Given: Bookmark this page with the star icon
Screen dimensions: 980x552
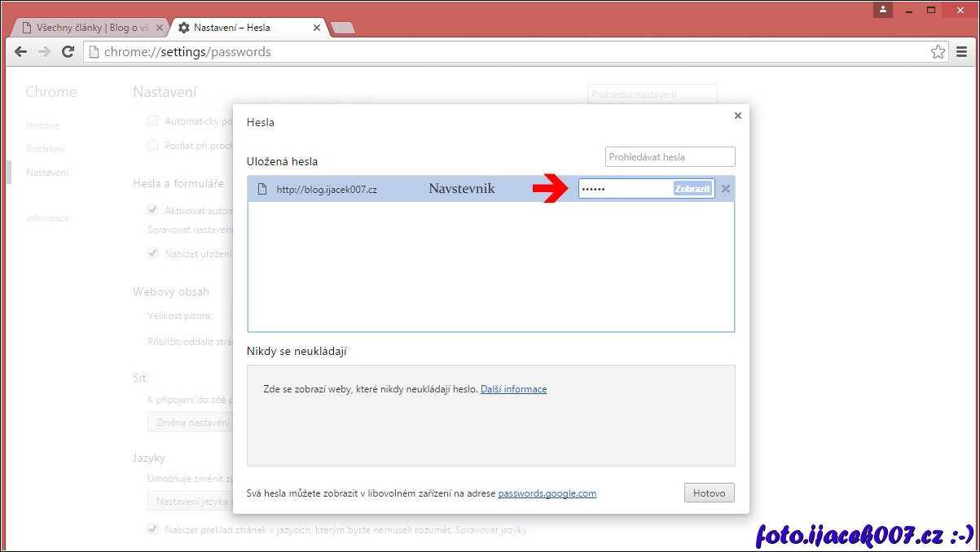Looking at the screenshot, I should pyautogui.click(x=938, y=51).
